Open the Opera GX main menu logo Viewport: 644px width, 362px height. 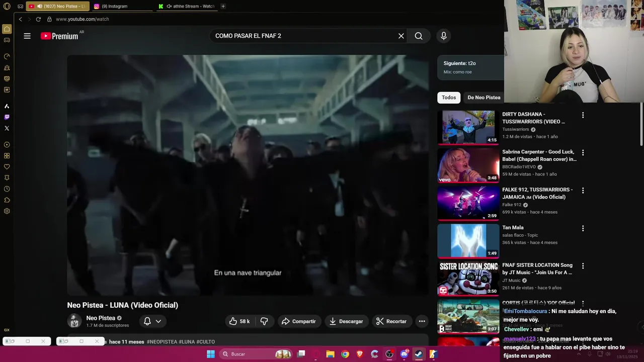click(x=7, y=7)
